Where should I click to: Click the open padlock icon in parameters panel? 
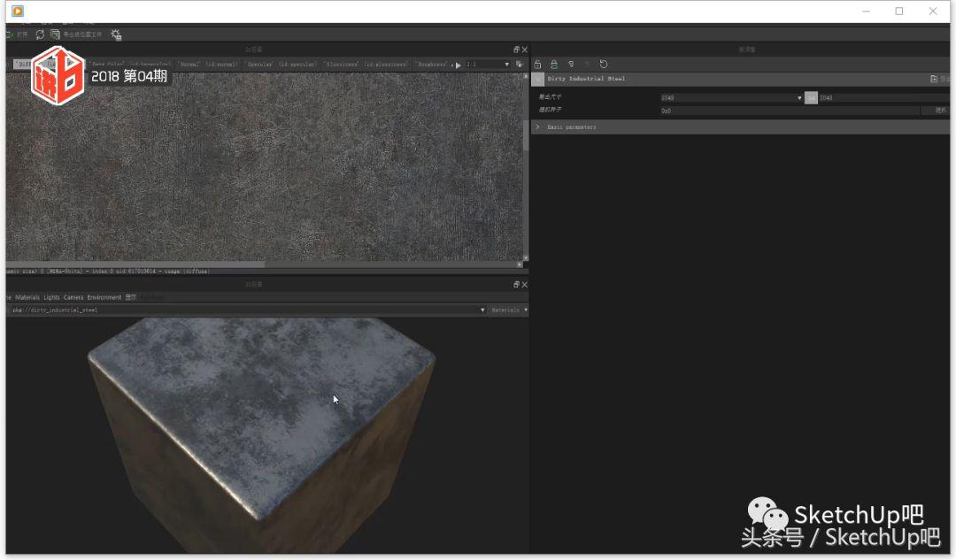(537, 65)
